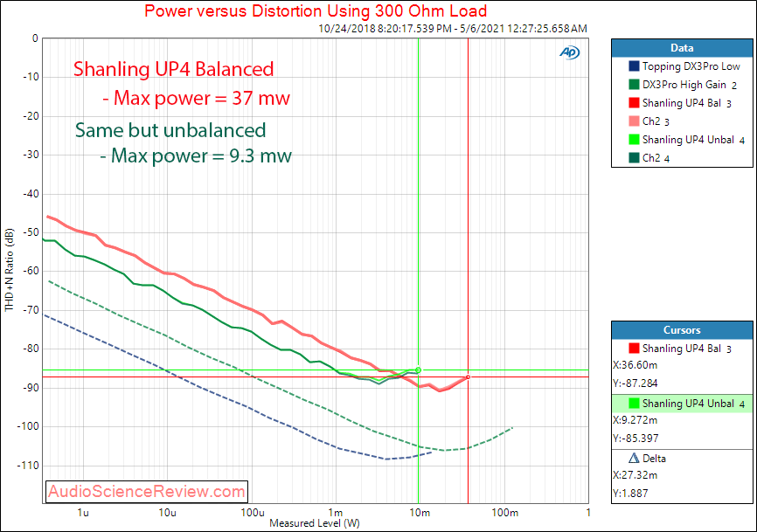Click the AudioScienceReview.com label box
The width and height of the screenshot is (757, 532).
pos(147,492)
